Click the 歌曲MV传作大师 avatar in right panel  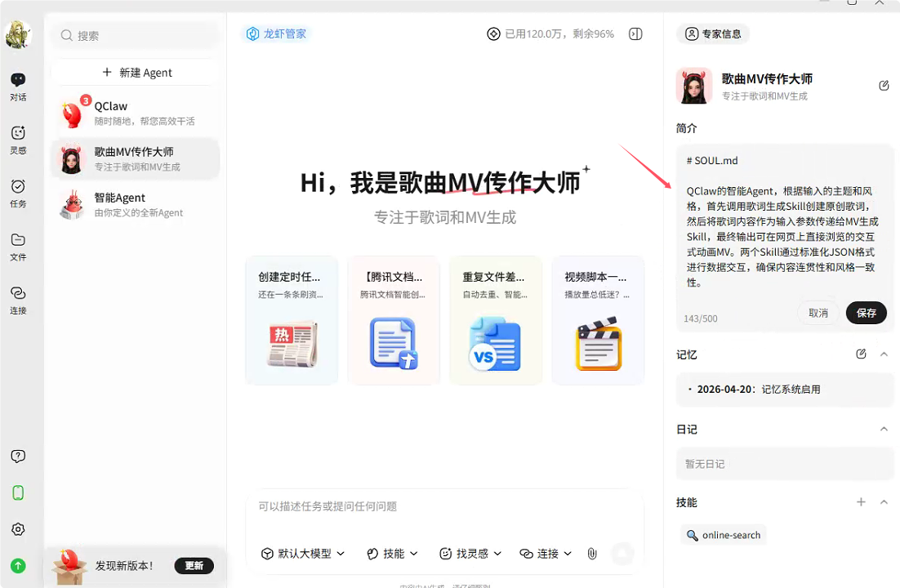pos(694,86)
